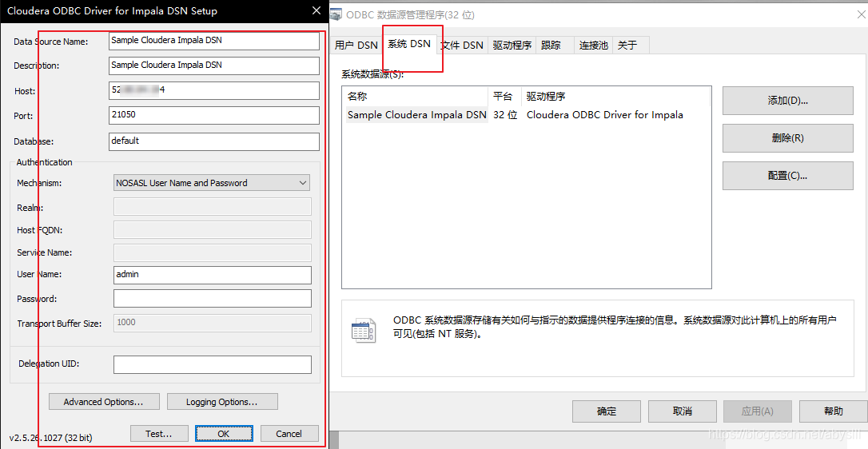Click the Database field
868x449 pixels.
coord(214,141)
